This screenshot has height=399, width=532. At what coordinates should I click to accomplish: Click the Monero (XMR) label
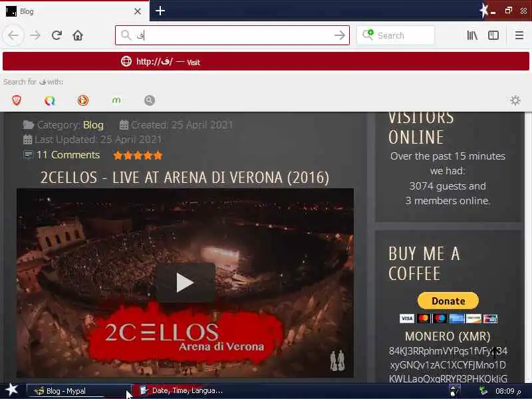pos(448,336)
